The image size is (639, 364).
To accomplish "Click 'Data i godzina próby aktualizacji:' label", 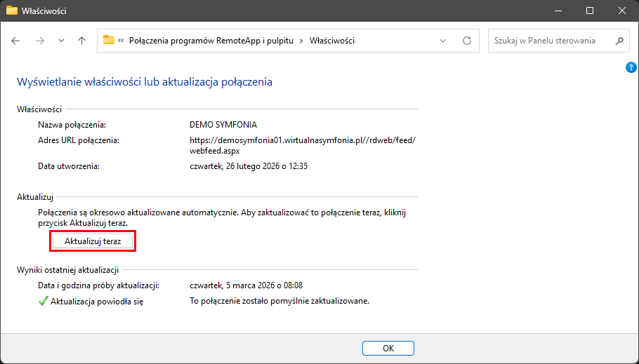I will pos(98,285).
